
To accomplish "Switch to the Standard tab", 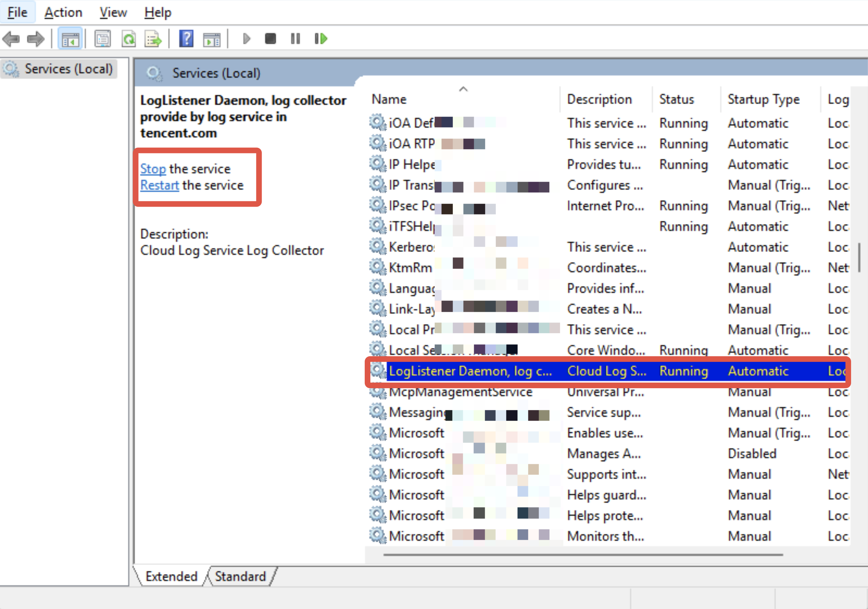I will coord(240,576).
